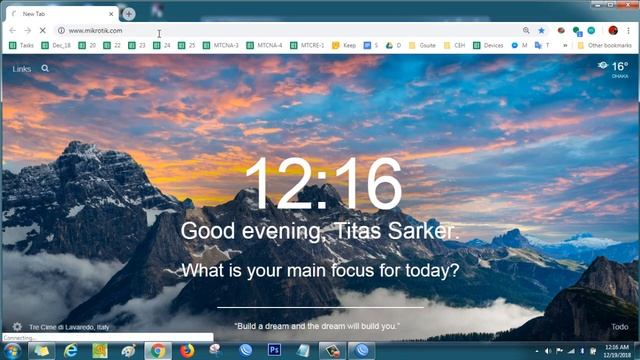This screenshot has width=640, height=360.
Task: Open Photoshop from the taskbar
Action: point(274,350)
